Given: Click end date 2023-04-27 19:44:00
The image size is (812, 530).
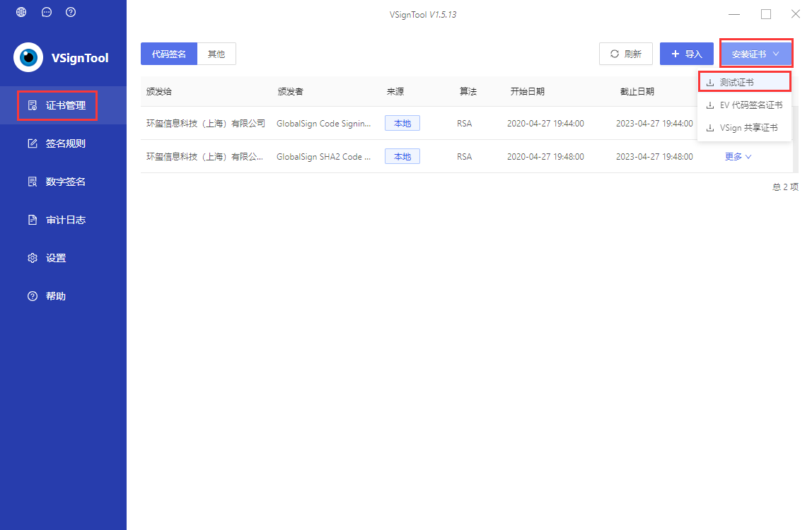Looking at the screenshot, I should click(x=654, y=124).
